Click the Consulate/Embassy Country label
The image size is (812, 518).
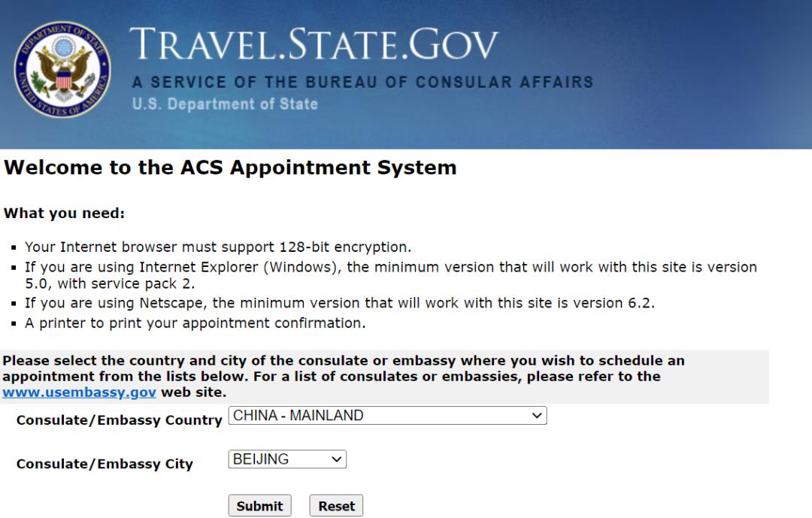tap(119, 420)
